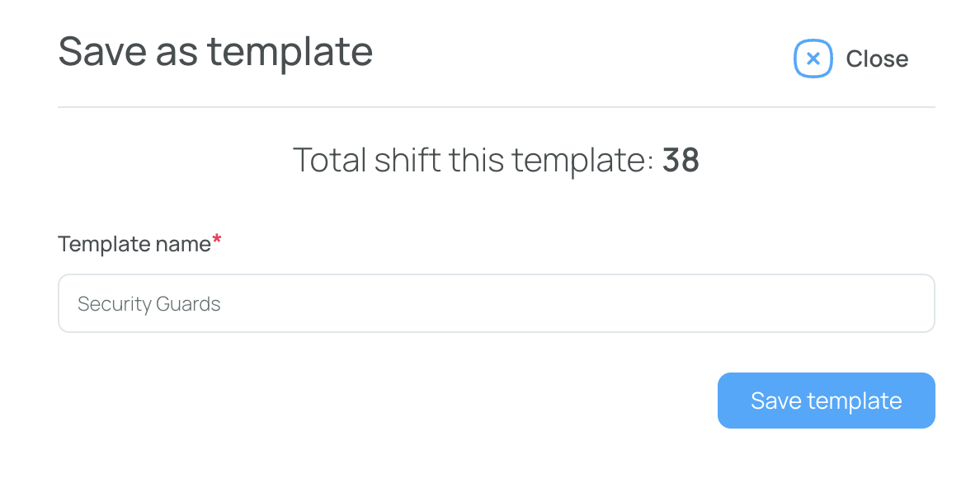Click the word name in the field label

tap(183, 245)
